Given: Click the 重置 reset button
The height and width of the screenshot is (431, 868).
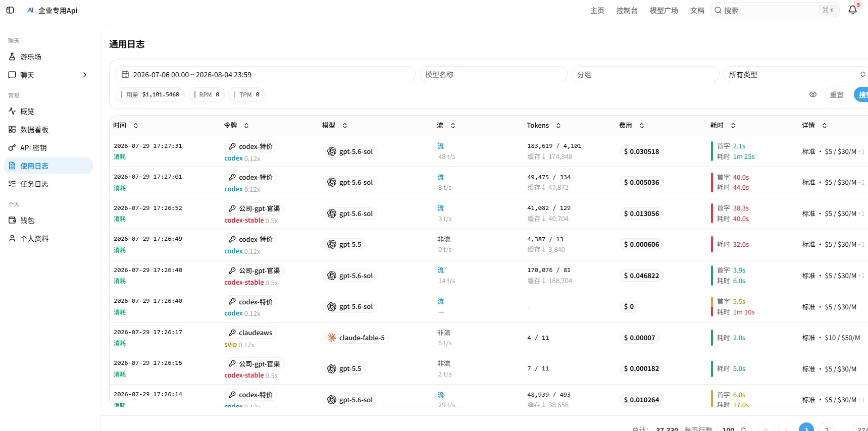Looking at the screenshot, I should [x=837, y=94].
